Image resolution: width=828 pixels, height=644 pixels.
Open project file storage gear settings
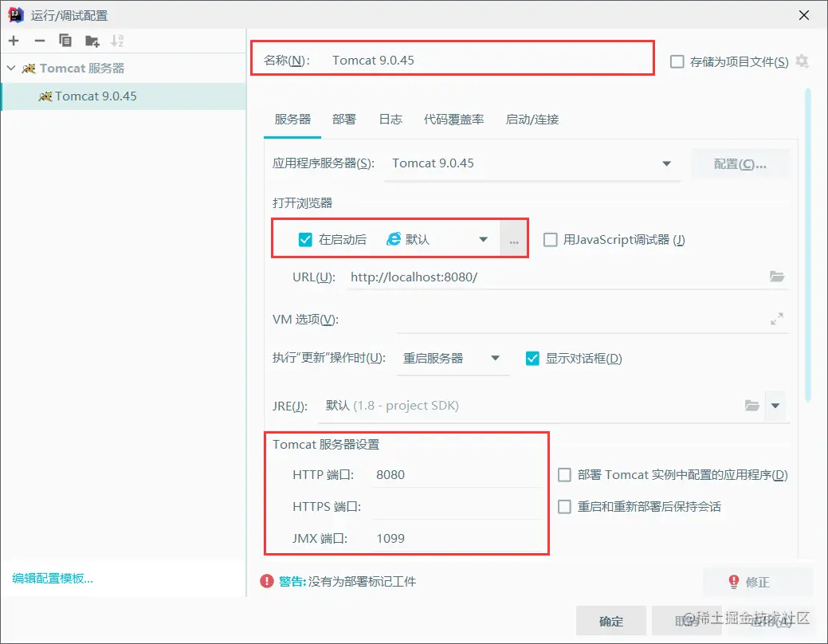coord(802,61)
